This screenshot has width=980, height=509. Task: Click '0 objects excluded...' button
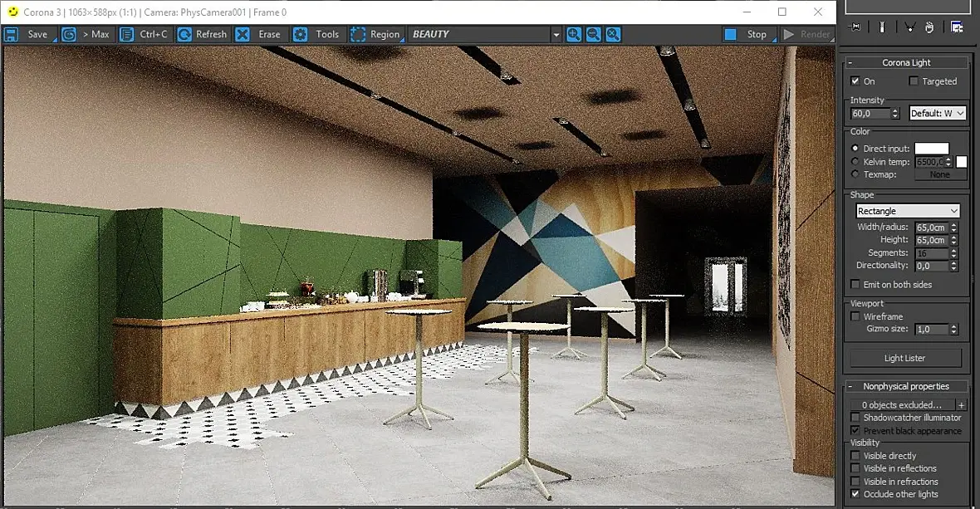tap(902, 404)
